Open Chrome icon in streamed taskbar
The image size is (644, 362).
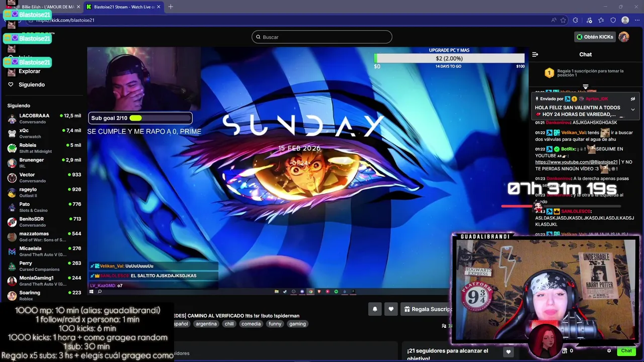tap(310, 292)
